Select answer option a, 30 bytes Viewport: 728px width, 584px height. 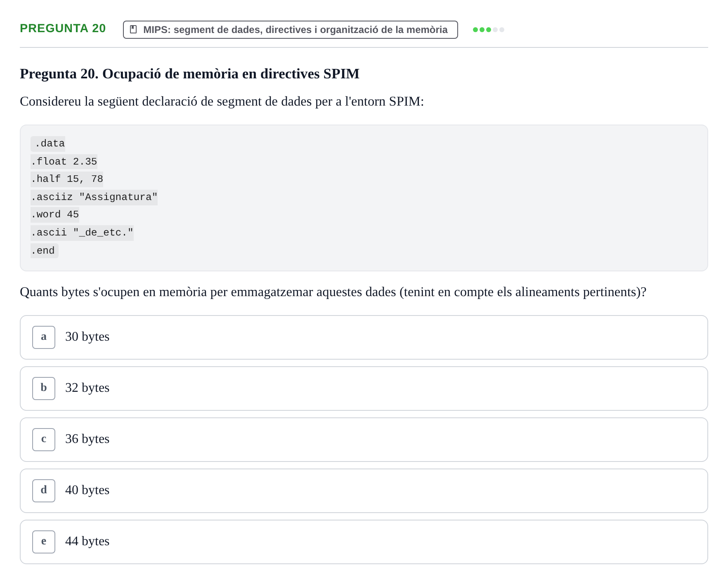(x=364, y=337)
